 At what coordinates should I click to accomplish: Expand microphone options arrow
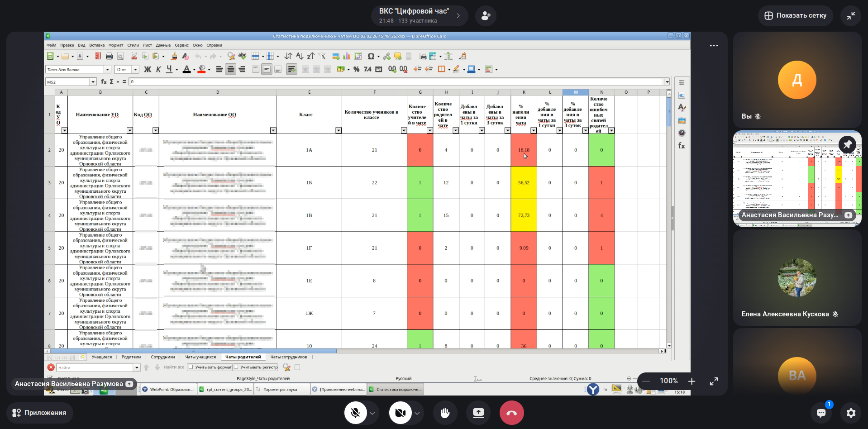(372, 413)
